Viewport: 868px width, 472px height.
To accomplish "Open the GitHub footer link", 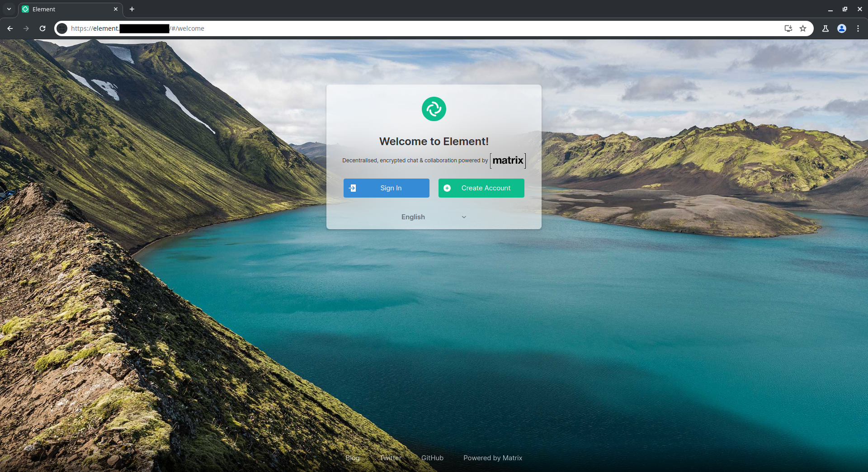I will click(432, 458).
